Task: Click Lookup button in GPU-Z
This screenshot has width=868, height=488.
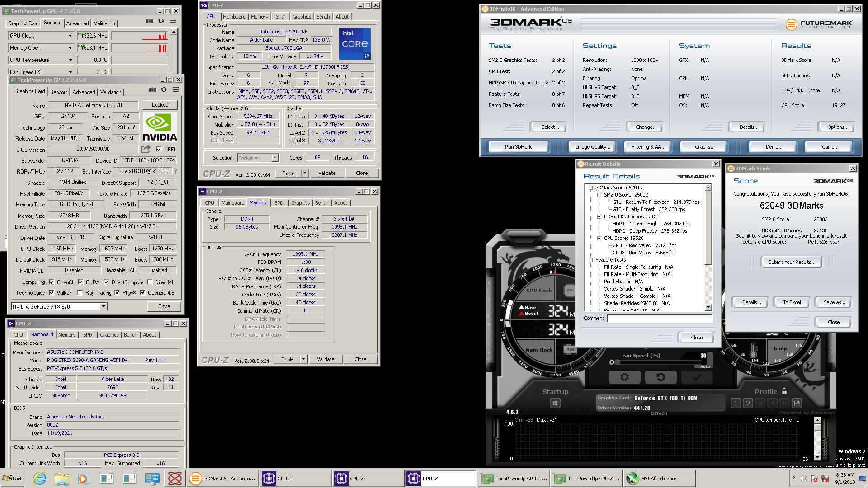Action: tap(160, 105)
